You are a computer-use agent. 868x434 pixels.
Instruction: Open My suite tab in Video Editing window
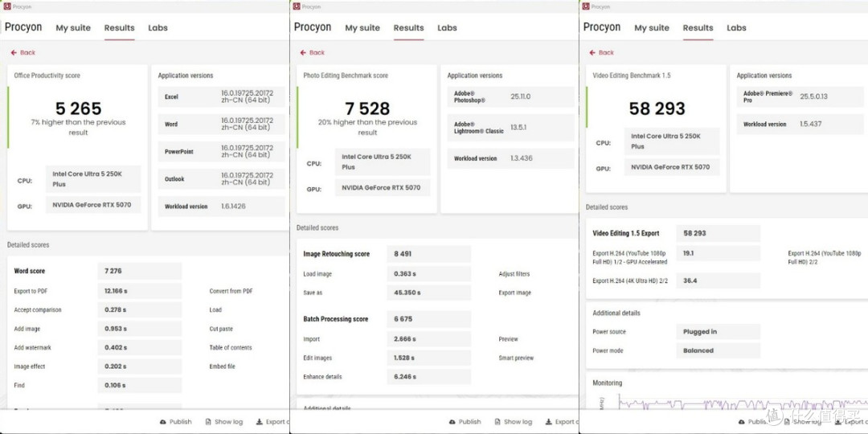tap(652, 27)
